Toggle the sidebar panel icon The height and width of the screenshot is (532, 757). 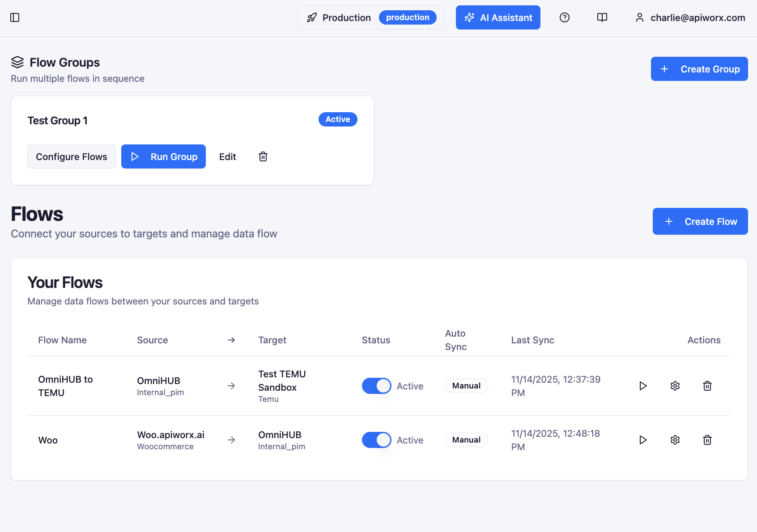pyautogui.click(x=15, y=17)
